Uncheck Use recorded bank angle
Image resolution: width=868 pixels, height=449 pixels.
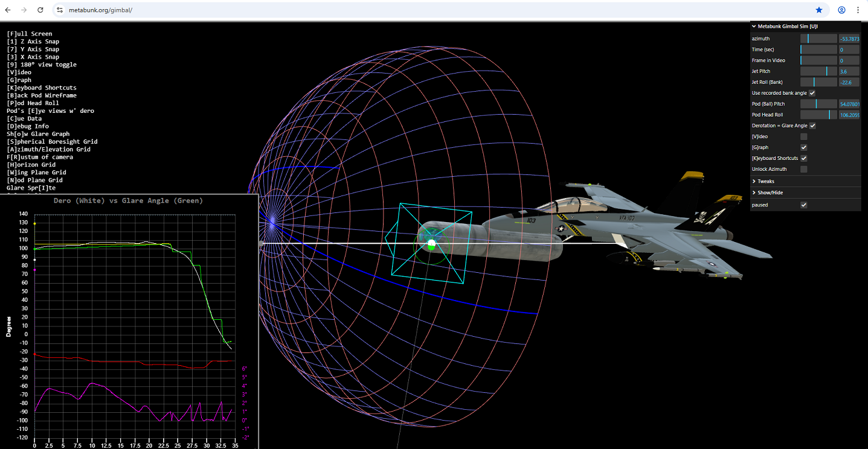pos(812,93)
